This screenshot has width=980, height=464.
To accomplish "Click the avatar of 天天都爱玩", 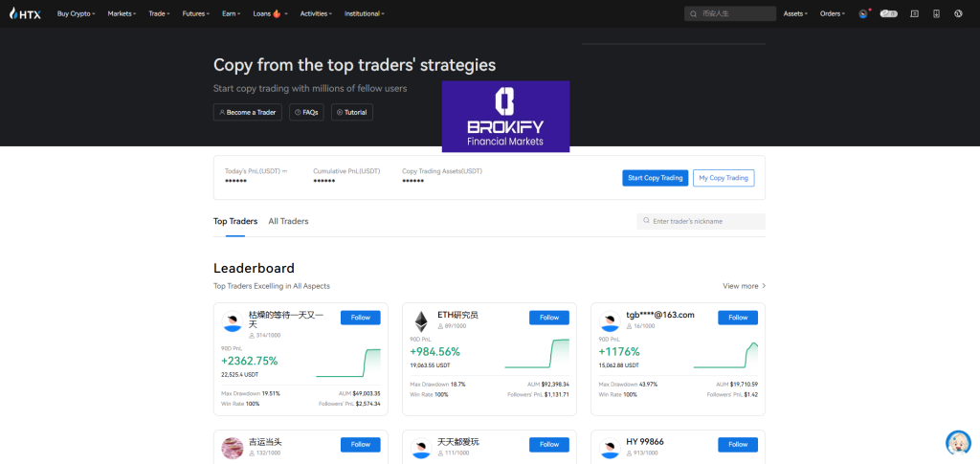I will point(421,448).
